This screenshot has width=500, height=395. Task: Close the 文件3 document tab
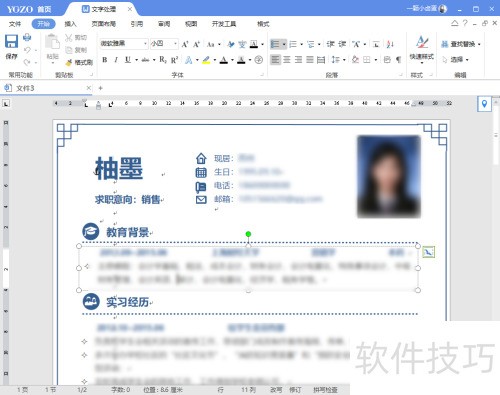point(89,88)
